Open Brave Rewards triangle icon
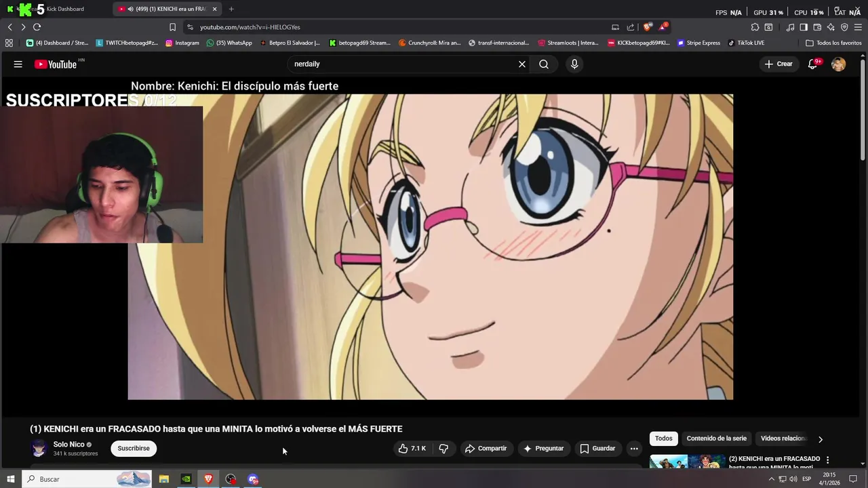 [x=663, y=27]
